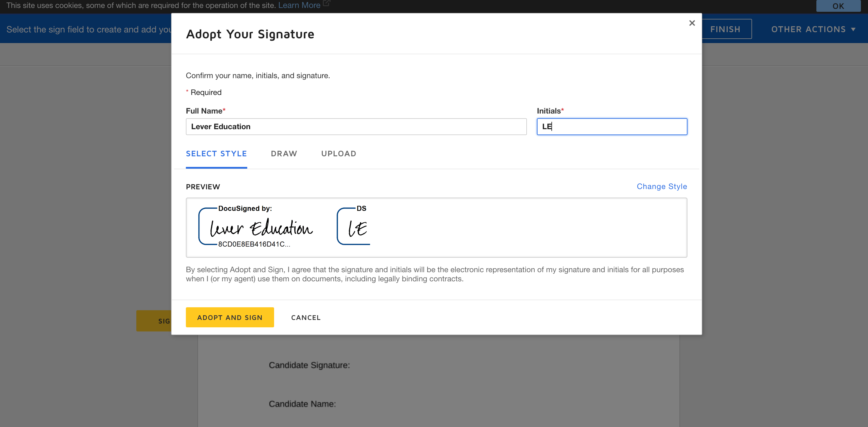The height and width of the screenshot is (427, 868).
Task: Click the LE initials preview
Action: 353,226
